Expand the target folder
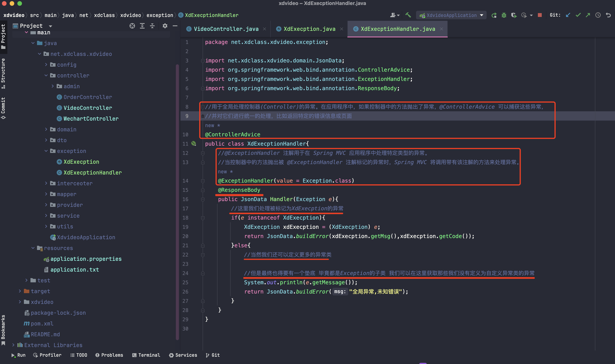 tap(20, 291)
